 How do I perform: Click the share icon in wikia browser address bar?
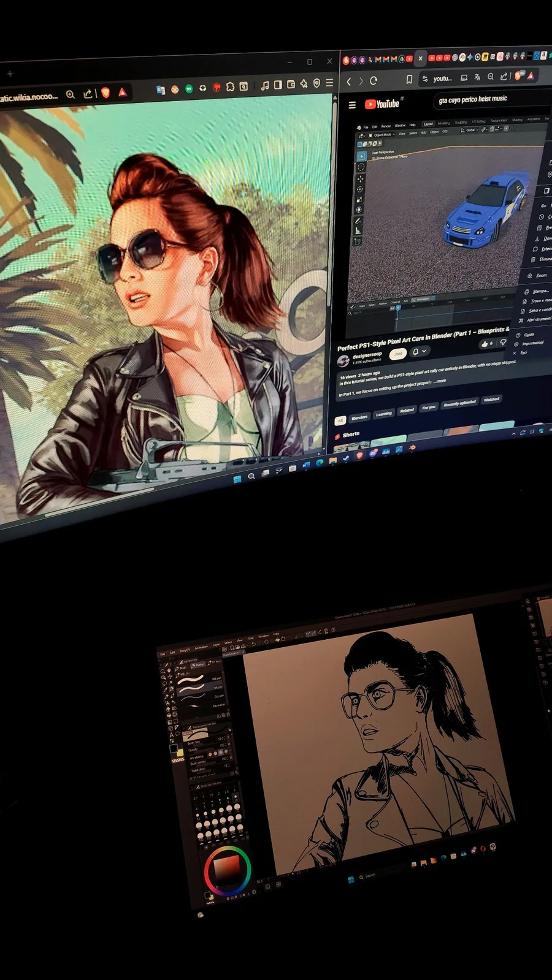(x=88, y=94)
